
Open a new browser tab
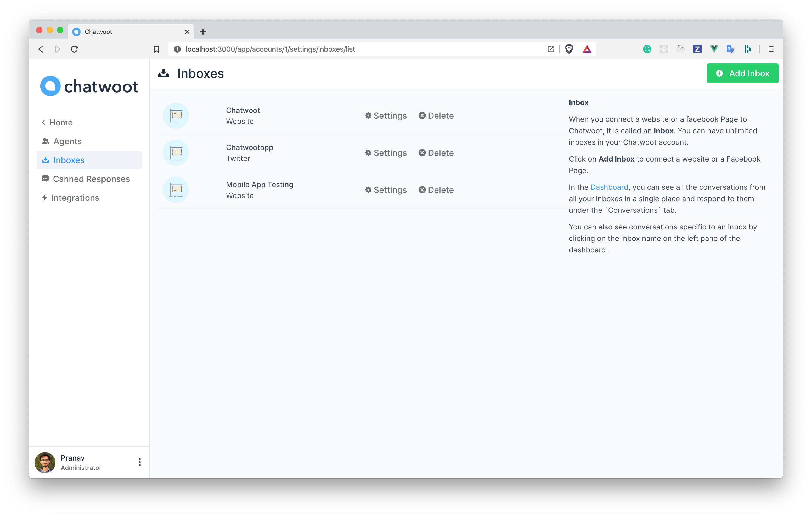pyautogui.click(x=203, y=32)
